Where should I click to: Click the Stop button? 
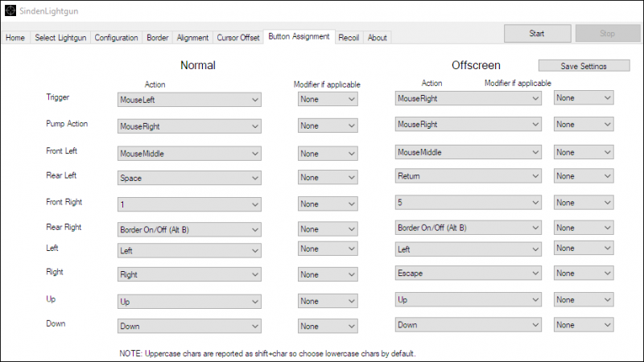(x=608, y=33)
